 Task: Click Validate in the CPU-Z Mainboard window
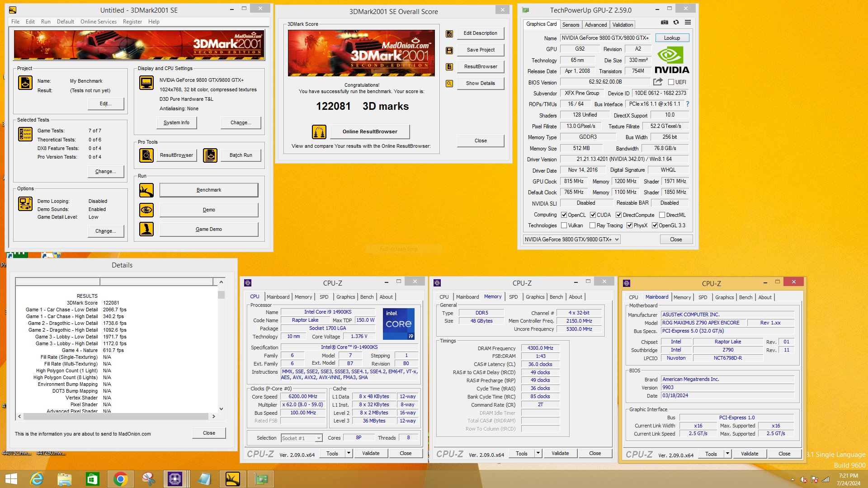(750, 454)
